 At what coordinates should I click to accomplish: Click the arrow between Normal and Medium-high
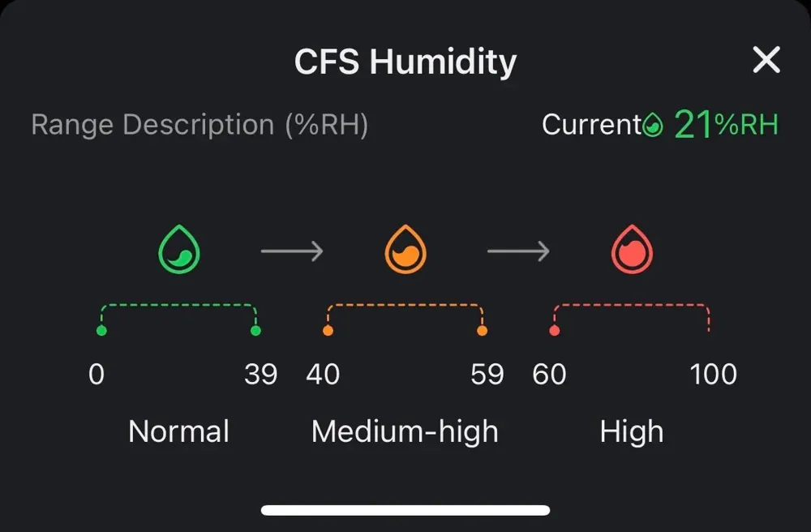click(x=292, y=251)
